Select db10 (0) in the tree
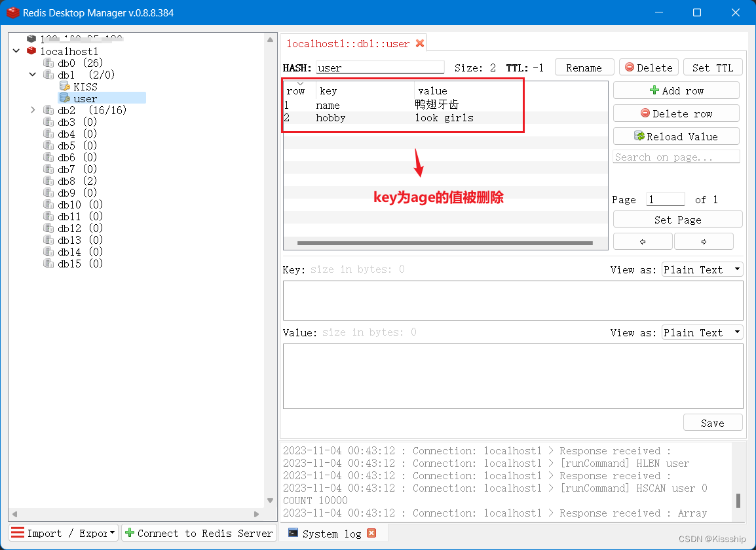756x550 pixels. 80,205
